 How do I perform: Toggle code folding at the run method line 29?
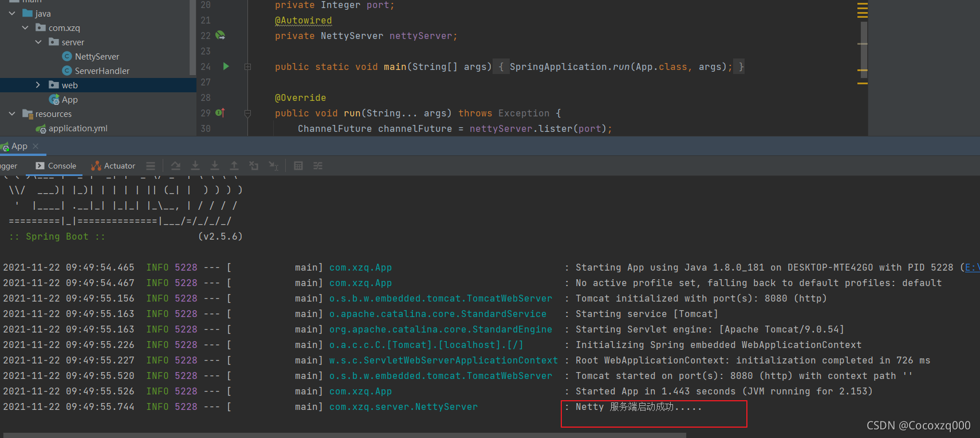click(x=247, y=114)
